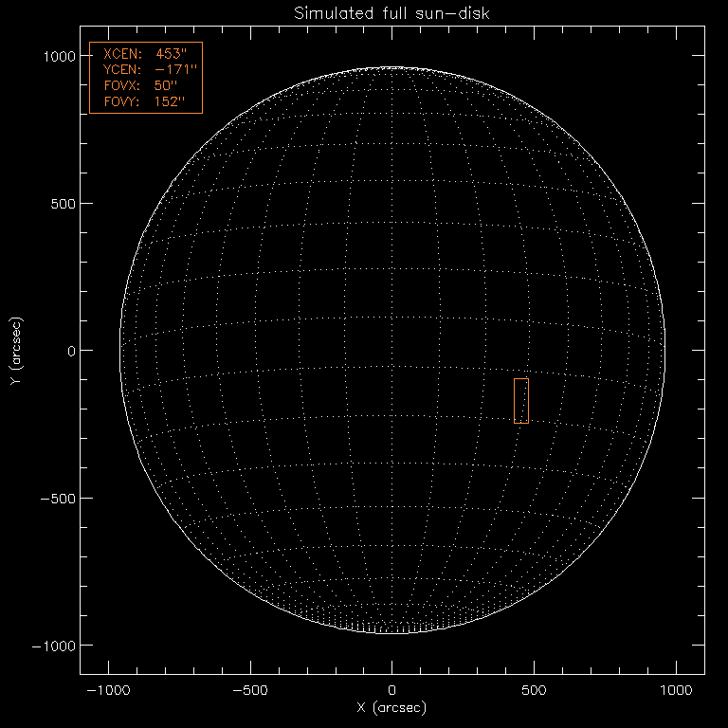Image resolution: width=728 pixels, height=728 pixels.
Task: Click the southernmost point of the solar limb
Action: tap(392, 633)
